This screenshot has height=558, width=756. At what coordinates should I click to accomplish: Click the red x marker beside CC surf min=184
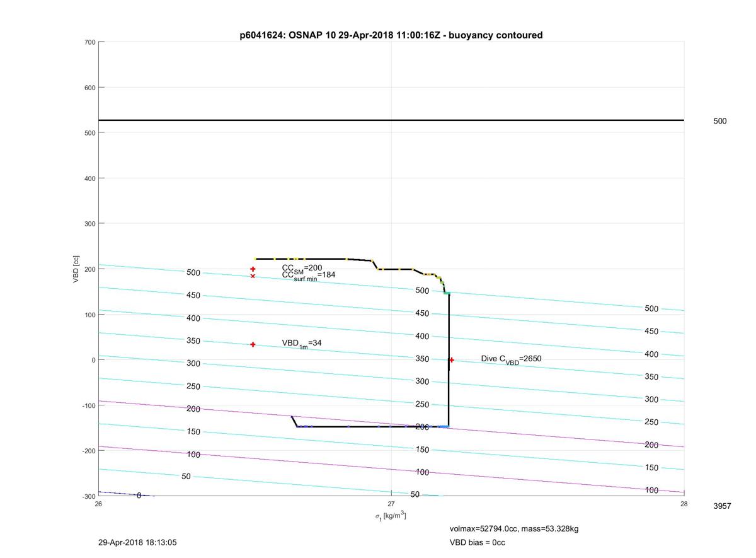pos(253,276)
